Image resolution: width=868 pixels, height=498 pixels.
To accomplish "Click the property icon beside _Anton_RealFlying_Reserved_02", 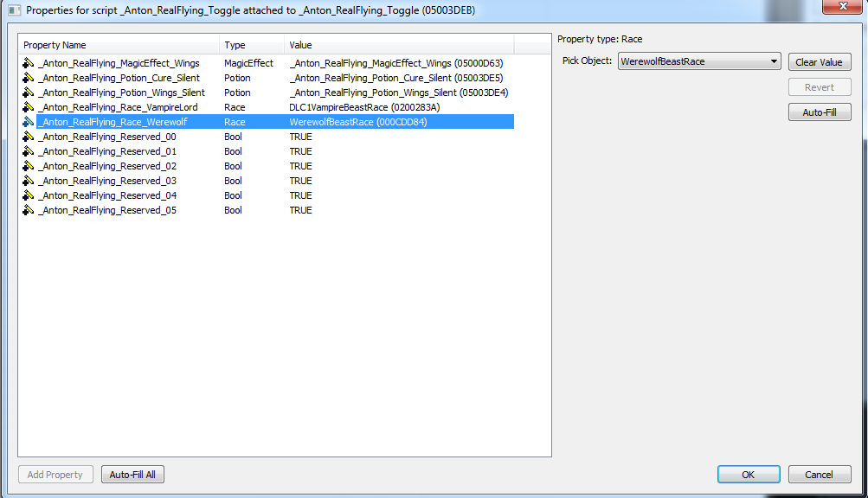I will 29,166.
